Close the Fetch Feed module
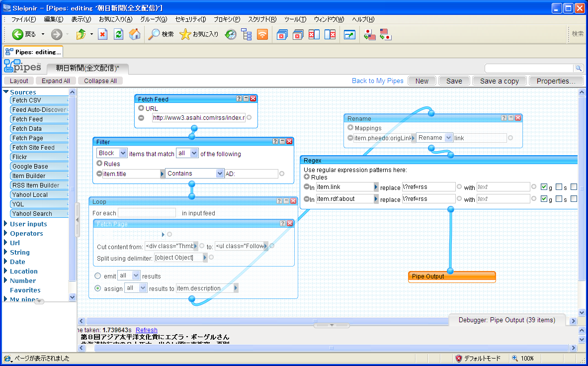 click(x=253, y=99)
